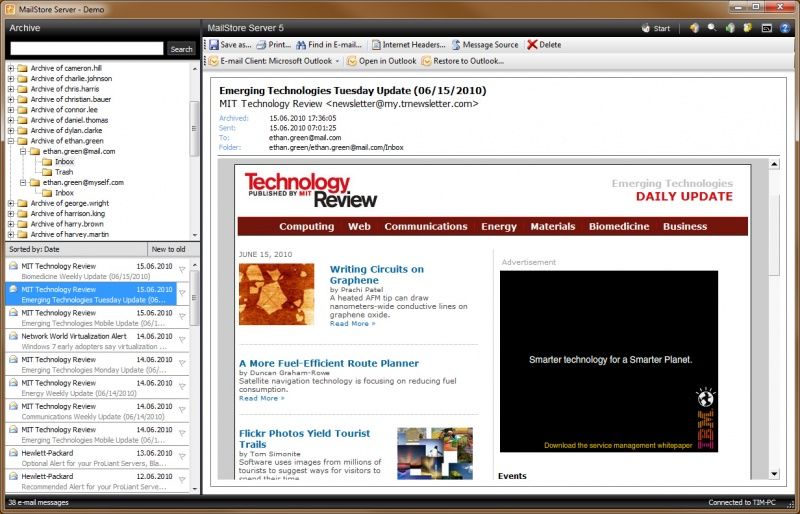Click flag icon on Biomedicine Weekly Update row
The image size is (800, 514).
[182, 270]
